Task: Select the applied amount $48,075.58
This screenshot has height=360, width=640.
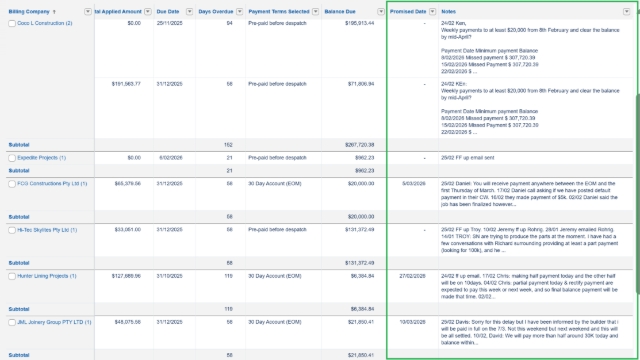Action: coord(127,322)
